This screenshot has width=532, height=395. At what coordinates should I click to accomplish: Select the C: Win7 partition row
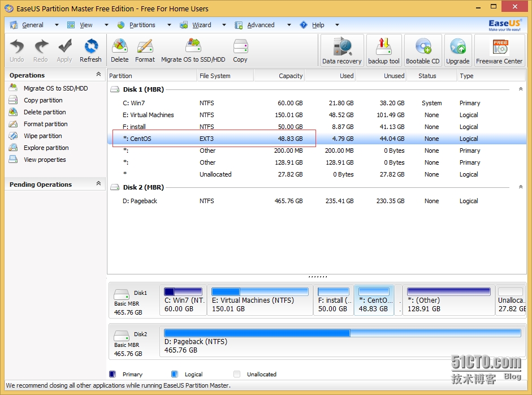point(317,103)
